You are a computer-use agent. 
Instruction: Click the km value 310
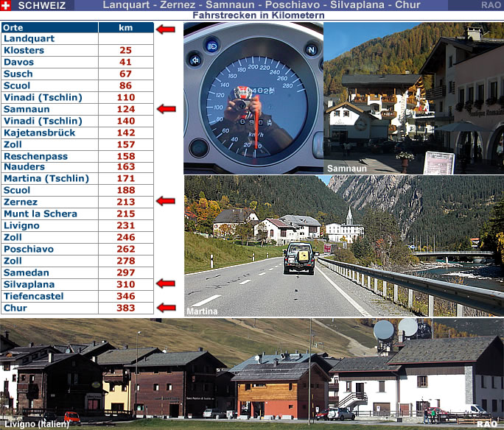tap(126, 284)
